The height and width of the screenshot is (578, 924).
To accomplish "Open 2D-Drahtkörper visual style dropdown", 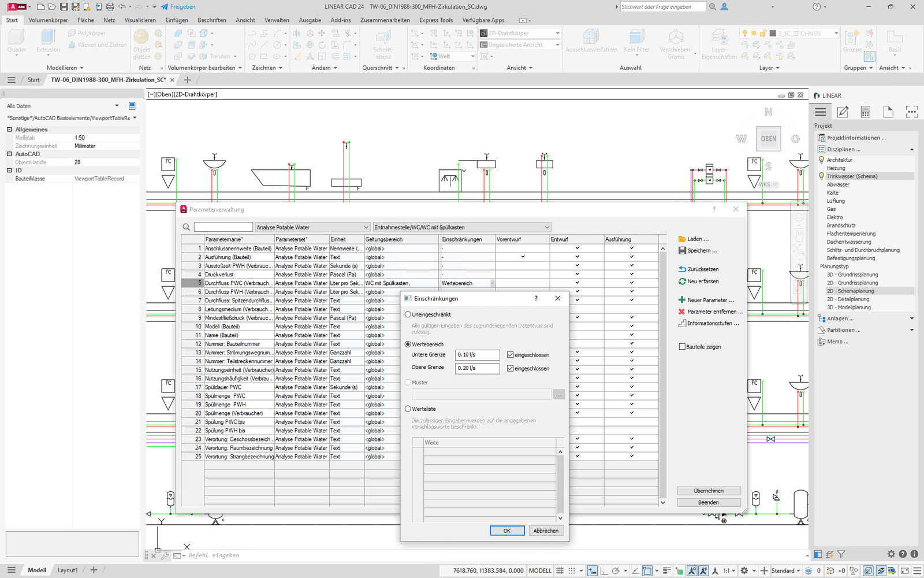I will click(520, 33).
